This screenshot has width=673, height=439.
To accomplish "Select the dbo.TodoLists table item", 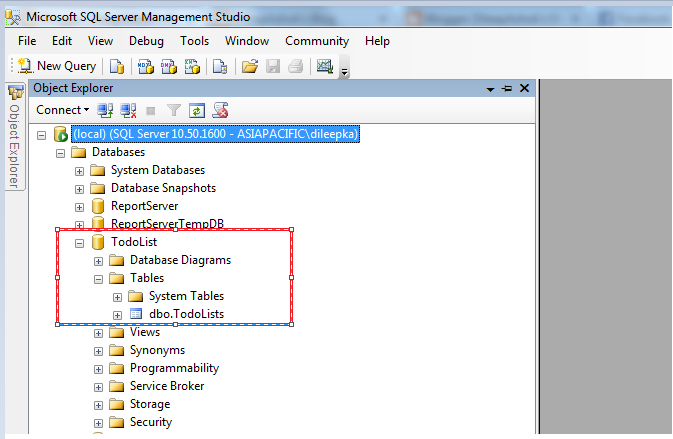I will click(x=186, y=314).
